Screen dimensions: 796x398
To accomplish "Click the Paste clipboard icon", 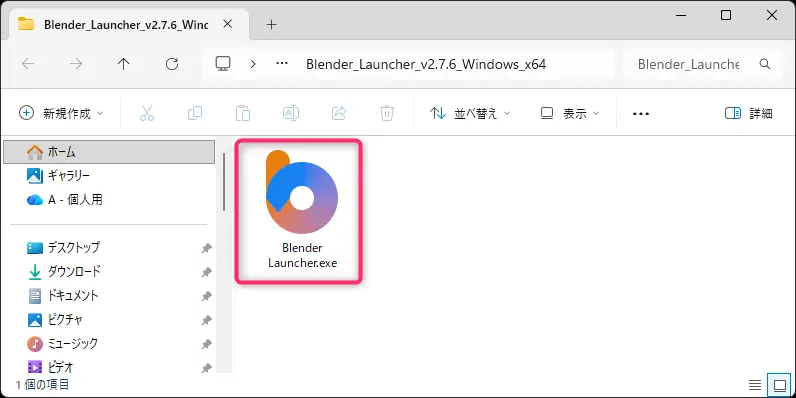I will coord(243,113).
